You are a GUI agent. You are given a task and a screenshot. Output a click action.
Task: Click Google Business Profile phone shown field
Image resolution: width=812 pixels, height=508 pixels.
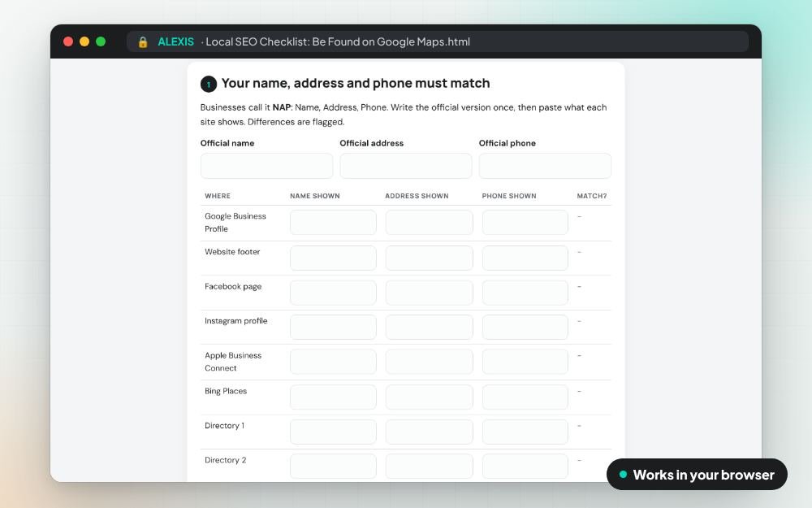tap(525, 223)
